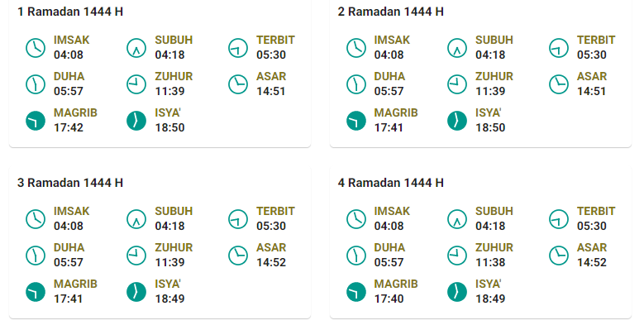Select the 1 Ramadan 1444 H heading
This screenshot has height=325, width=644.
tap(70, 12)
